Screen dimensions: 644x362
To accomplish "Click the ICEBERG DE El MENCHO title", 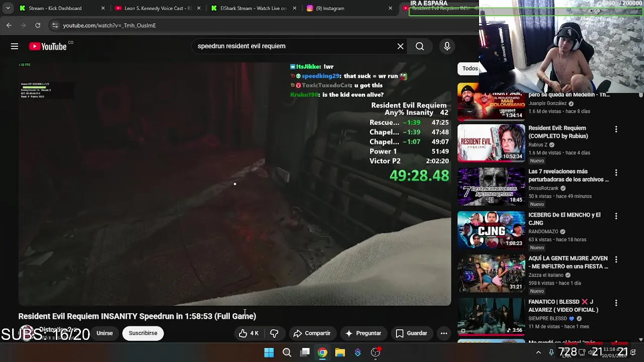I will (x=565, y=219).
